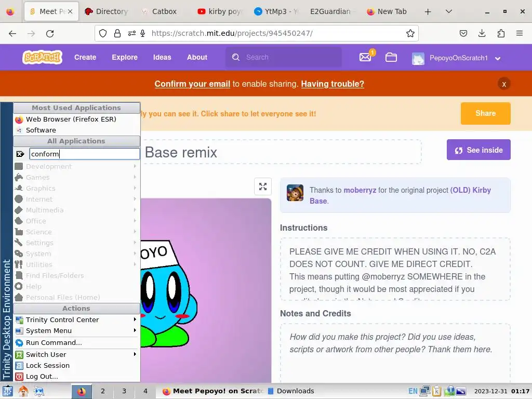Switch to the kirby poyo YouTube tab

[x=220, y=11]
